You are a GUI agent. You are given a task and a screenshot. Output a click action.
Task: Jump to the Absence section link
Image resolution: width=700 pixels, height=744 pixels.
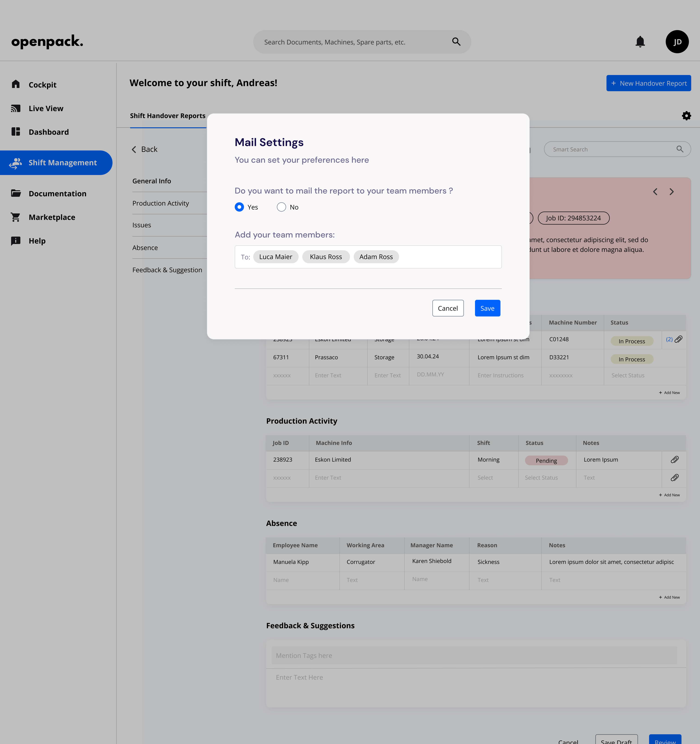pos(145,247)
